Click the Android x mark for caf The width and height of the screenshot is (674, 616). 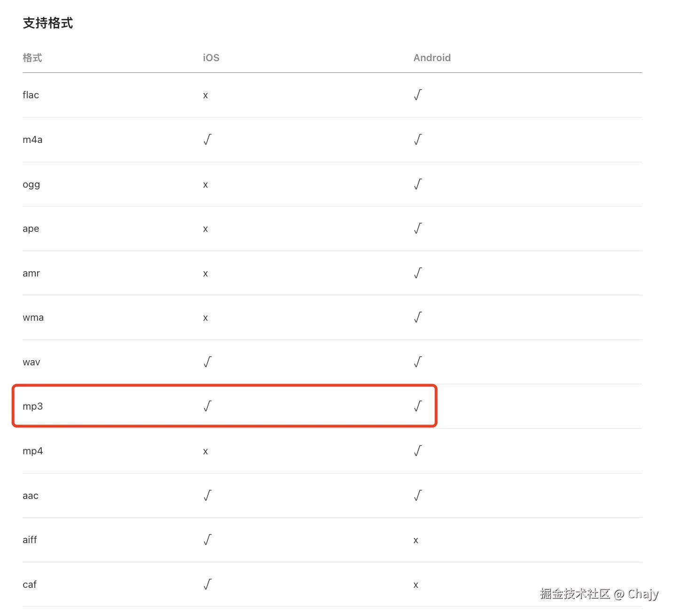click(x=415, y=585)
